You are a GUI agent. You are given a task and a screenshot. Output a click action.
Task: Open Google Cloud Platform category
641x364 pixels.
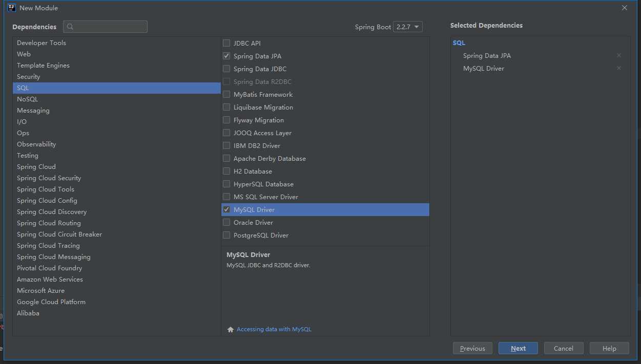(117, 302)
